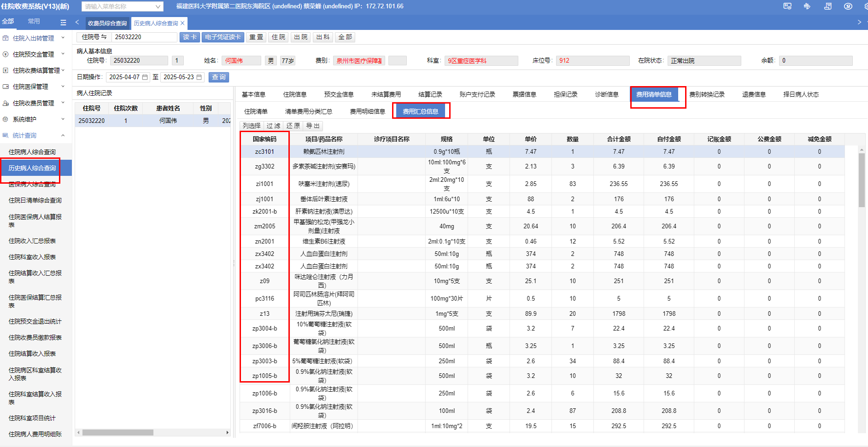Click the 住院医保管理 card icon
Image resolution: width=868 pixels, height=447 pixels.
pos(6,87)
